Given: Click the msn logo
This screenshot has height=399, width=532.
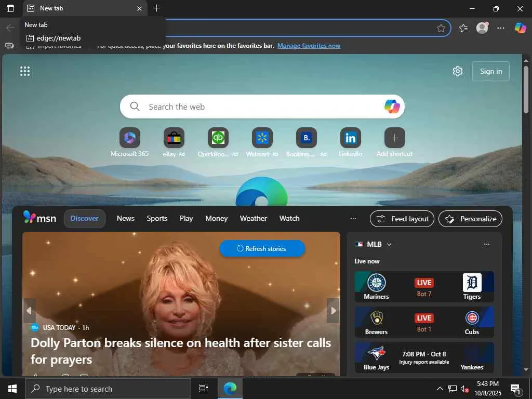Looking at the screenshot, I should point(39,218).
